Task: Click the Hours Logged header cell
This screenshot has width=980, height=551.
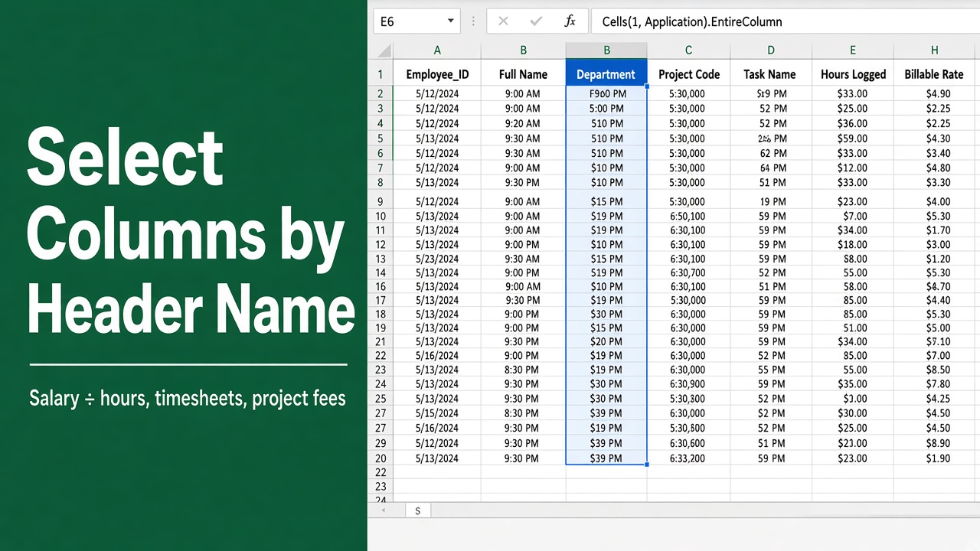Action: point(853,74)
